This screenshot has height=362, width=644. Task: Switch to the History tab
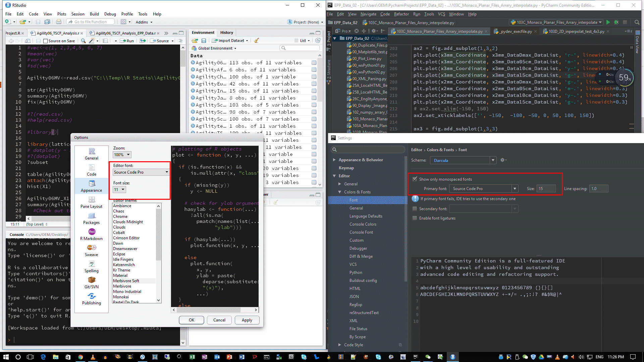pyautogui.click(x=226, y=33)
